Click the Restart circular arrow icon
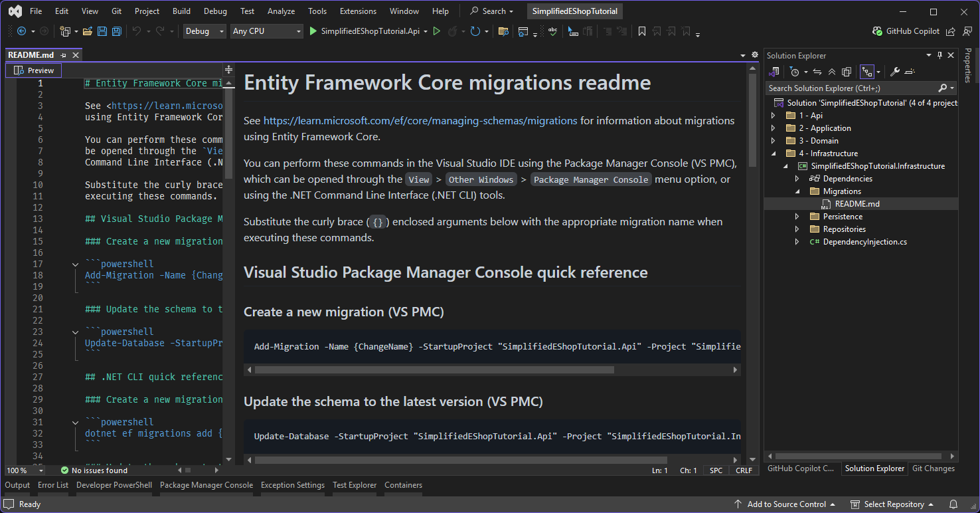 [475, 31]
